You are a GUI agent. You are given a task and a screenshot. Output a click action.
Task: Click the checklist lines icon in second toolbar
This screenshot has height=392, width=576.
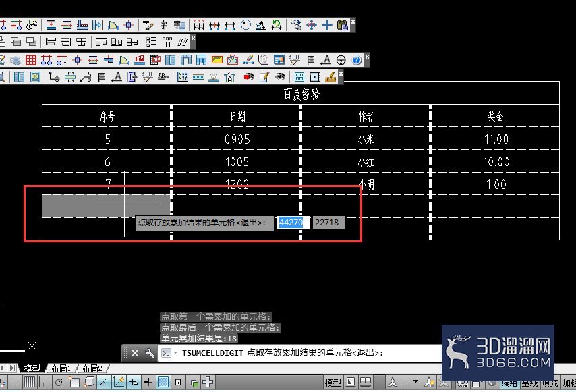click(x=151, y=42)
